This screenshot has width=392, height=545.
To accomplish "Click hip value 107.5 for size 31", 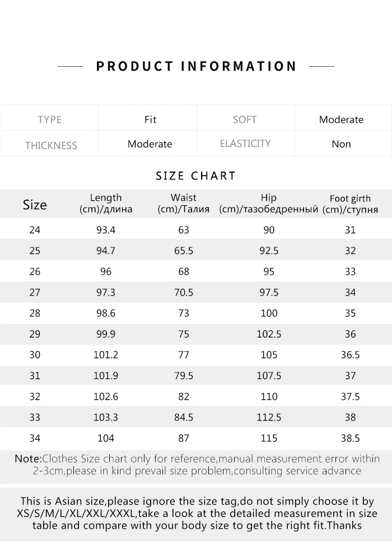I will pos(269,376).
